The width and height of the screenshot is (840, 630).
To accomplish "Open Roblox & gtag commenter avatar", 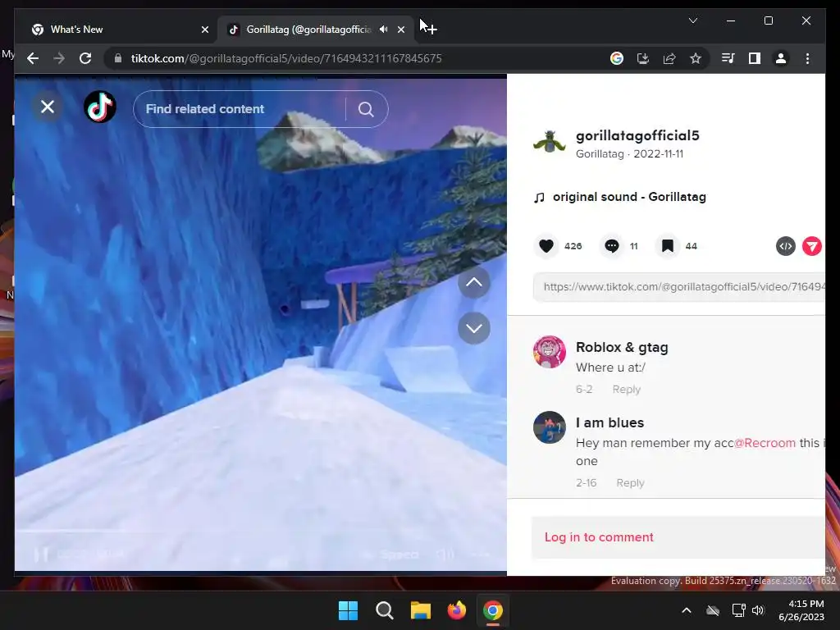I will pos(549,352).
